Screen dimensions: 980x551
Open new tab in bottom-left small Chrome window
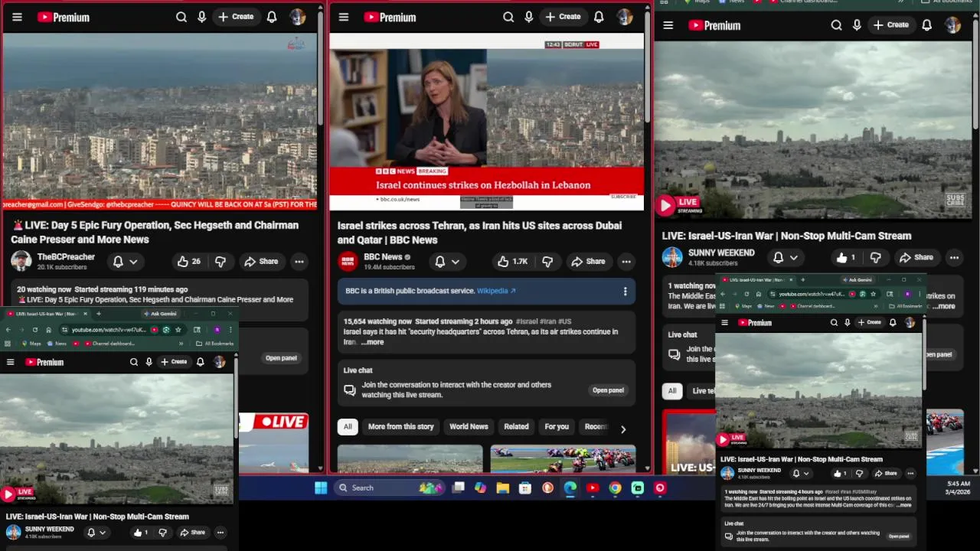pyautogui.click(x=98, y=314)
